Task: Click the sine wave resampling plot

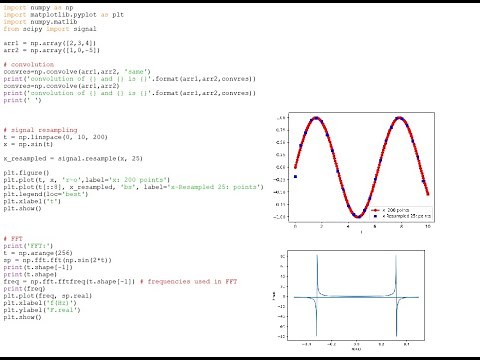Action: 361,167
